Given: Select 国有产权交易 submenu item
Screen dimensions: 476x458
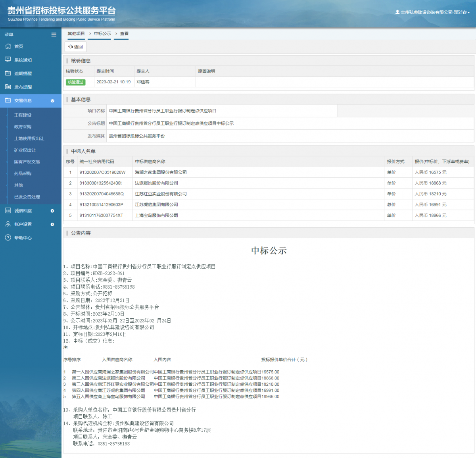Looking at the screenshot, I should pyautogui.click(x=27, y=162).
